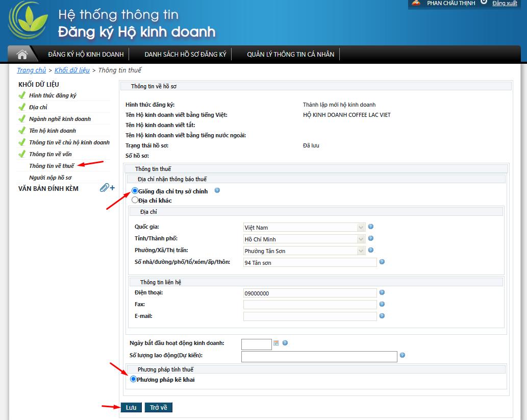Open help icon for Ngày bắt đầu hoạt động
527x420 pixels.
[x=285, y=343]
